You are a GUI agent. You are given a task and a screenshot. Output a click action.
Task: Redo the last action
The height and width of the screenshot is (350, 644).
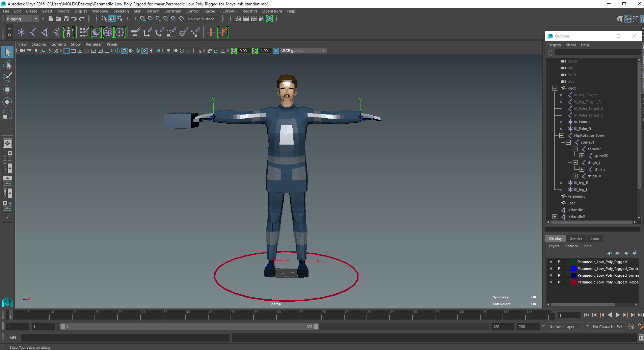82,19
